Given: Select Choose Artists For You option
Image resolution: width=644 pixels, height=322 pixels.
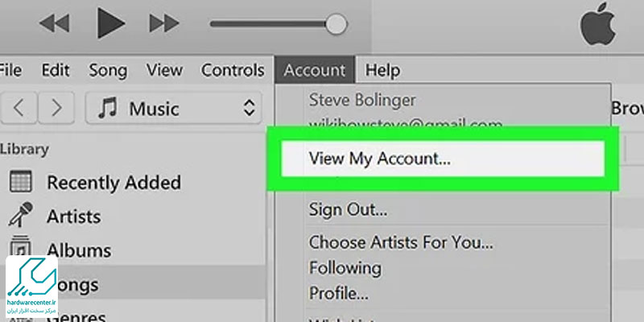Looking at the screenshot, I should [401, 242].
